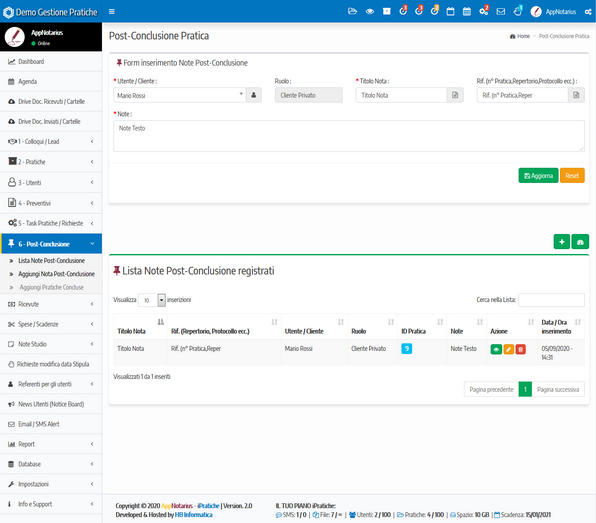Open the folder icon in top bar
Screen dimensions: 596x523
coord(352,11)
